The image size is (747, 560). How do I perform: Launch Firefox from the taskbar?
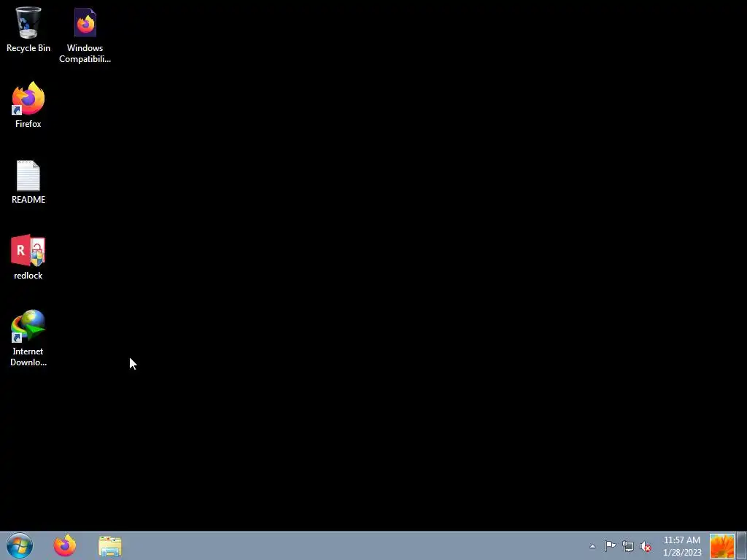click(65, 545)
